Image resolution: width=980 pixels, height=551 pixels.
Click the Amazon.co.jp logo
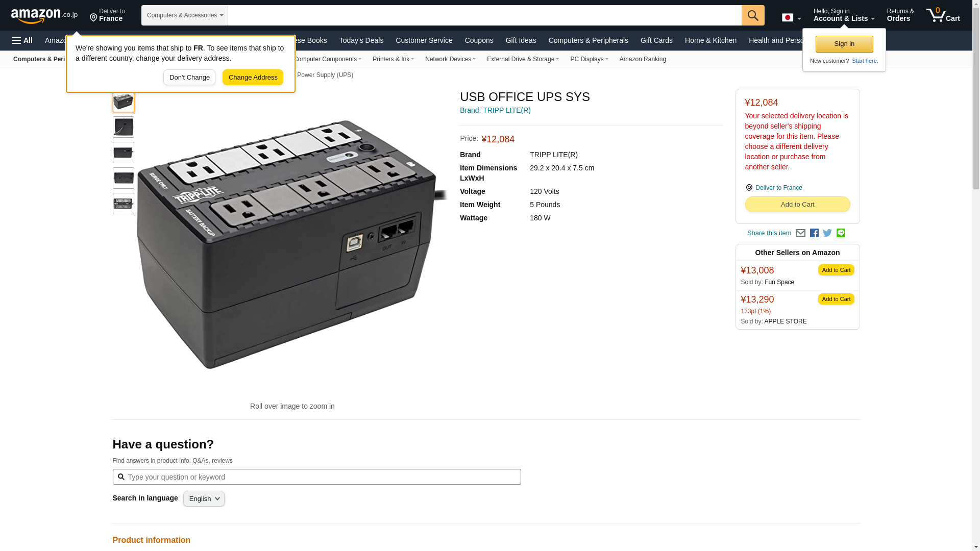(44, 15)
